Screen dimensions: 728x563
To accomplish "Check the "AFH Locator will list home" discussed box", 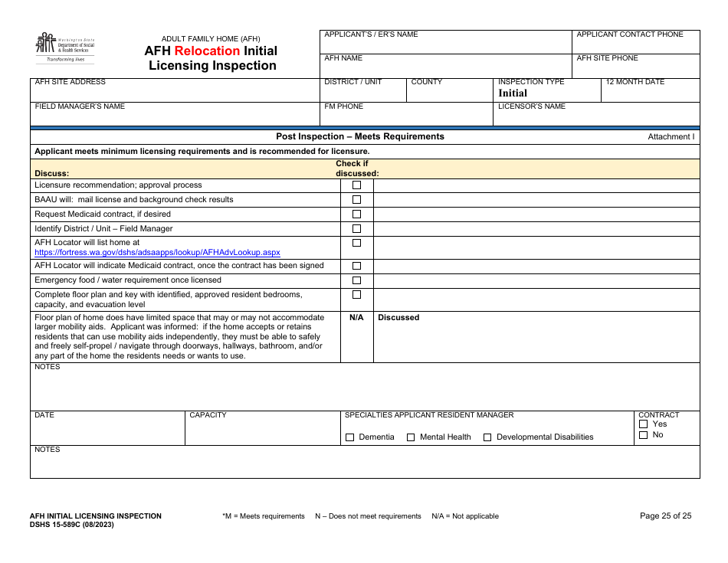I will 356,243.
